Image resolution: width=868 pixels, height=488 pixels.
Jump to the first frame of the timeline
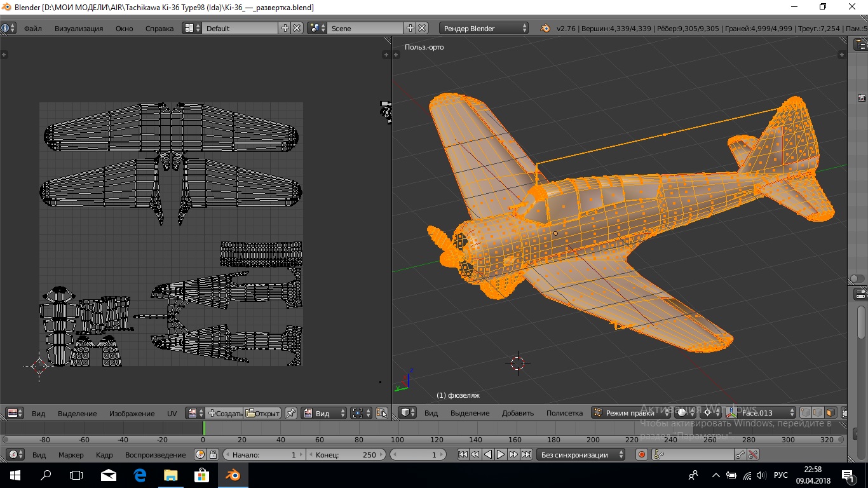(x=463, y=454)
